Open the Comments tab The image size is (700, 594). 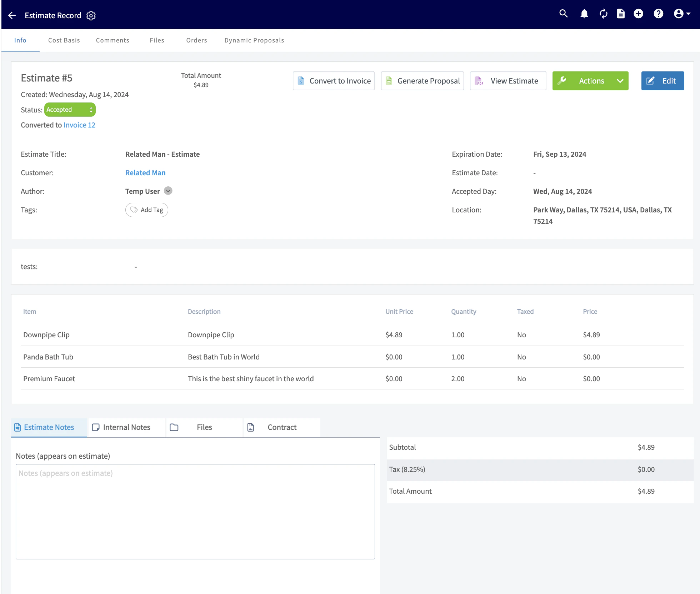[112, 40]
